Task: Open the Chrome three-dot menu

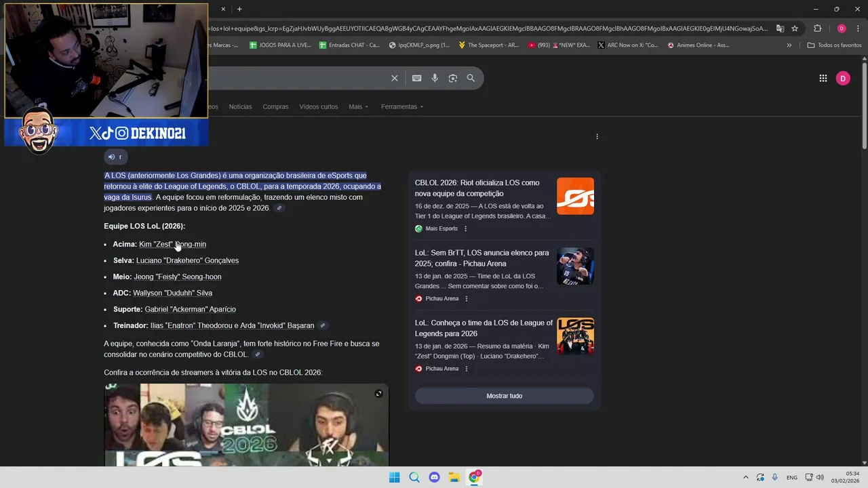Action: [857, 28]
